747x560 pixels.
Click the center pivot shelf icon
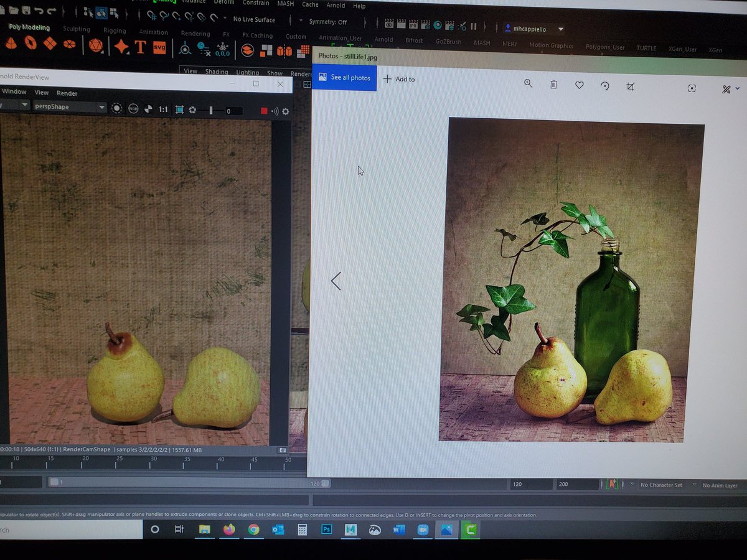click(x=185, y=49)
